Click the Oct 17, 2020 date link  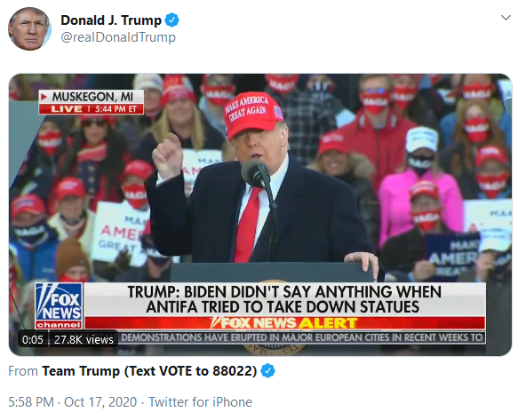(100, 402)
